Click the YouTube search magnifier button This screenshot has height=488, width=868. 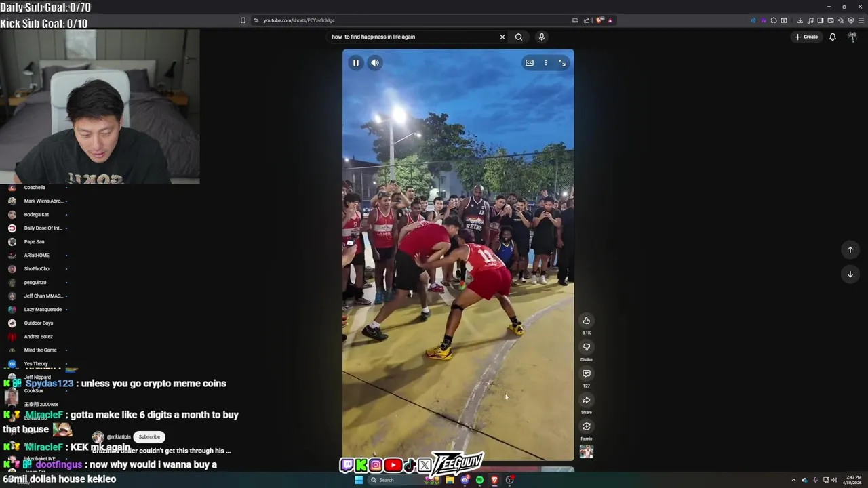[519, 37]
